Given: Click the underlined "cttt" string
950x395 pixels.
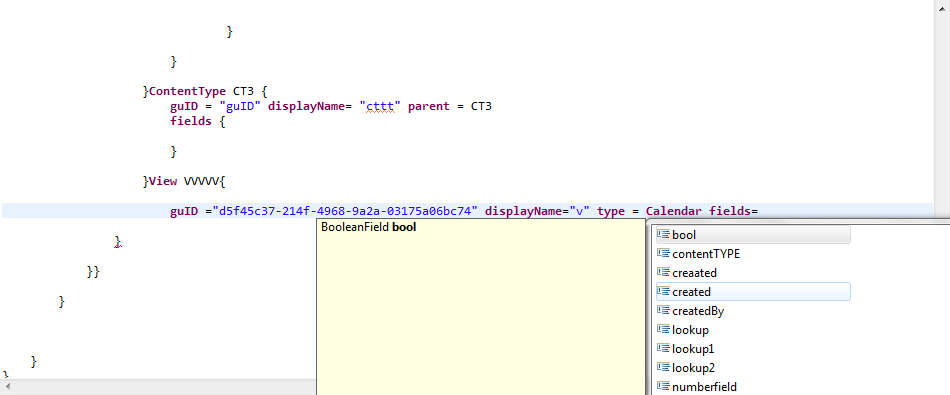Looking at the screenshot, I should coord(381,107).
